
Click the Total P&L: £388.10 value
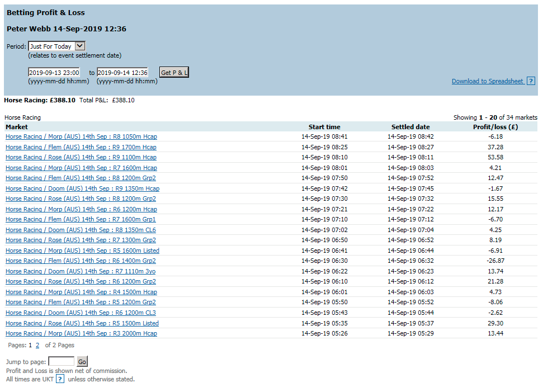107,100
